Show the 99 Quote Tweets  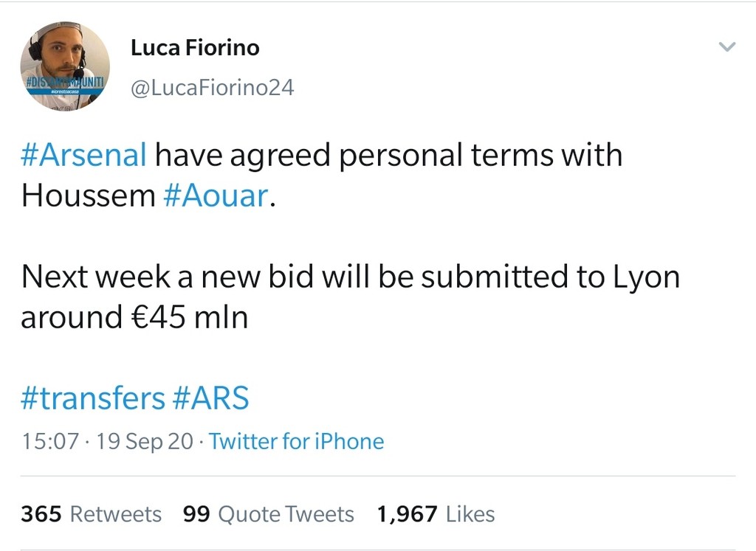269,514
